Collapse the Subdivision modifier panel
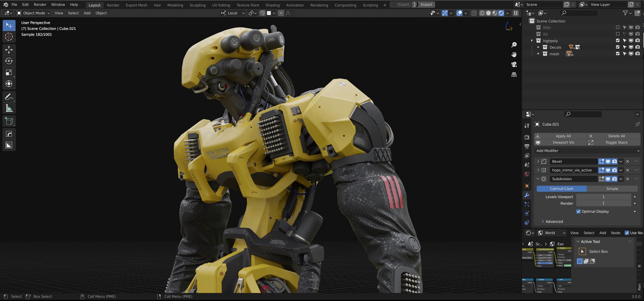This screenshot has width=644, height=301. coord(538,179)
